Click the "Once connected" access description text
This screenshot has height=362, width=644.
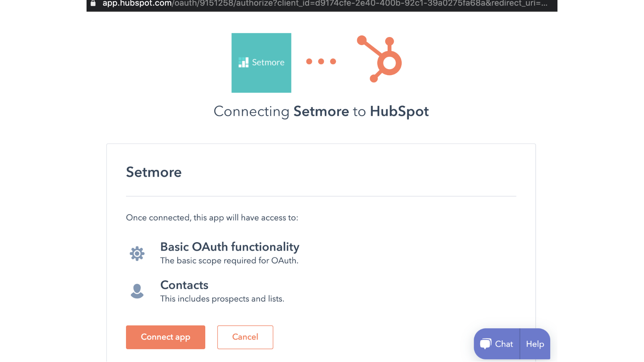(212, 218)
